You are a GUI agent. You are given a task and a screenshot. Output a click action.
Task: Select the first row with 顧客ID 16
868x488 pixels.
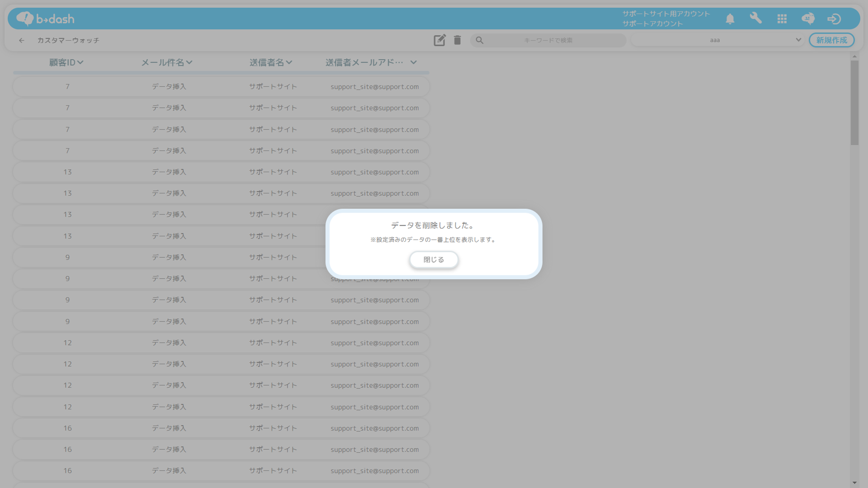(x=221, y=428)
